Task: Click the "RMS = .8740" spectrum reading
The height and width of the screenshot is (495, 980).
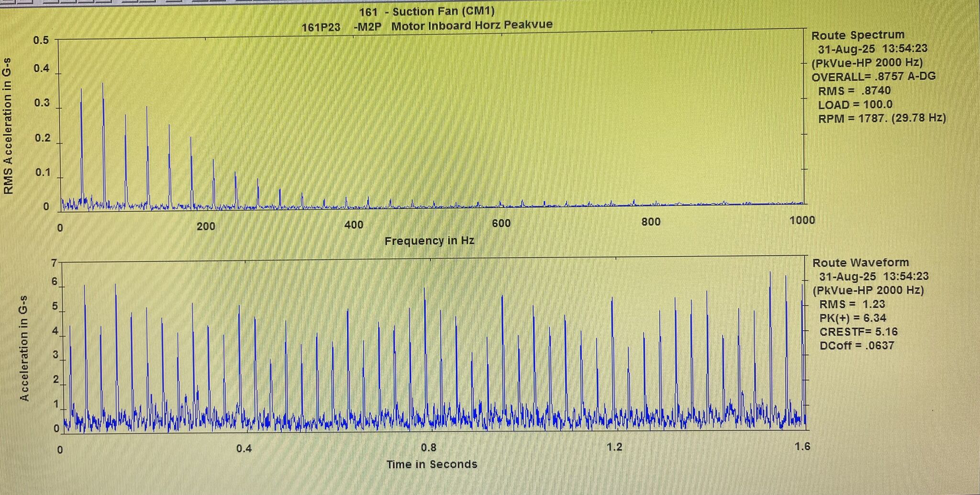Action: pos(855,90)
